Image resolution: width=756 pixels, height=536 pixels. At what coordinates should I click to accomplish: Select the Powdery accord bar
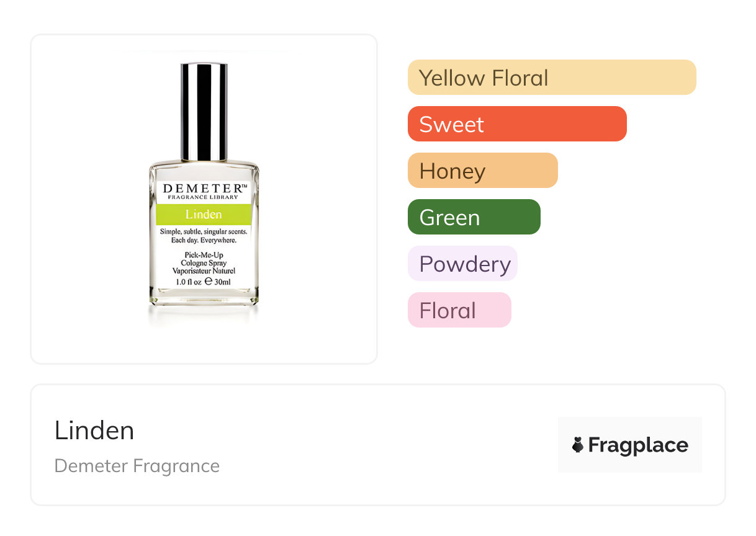pyautogui.click(x=462, y=264)
